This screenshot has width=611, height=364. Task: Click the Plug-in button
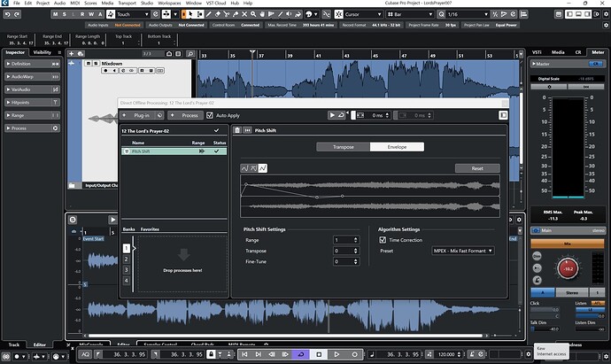142,115
